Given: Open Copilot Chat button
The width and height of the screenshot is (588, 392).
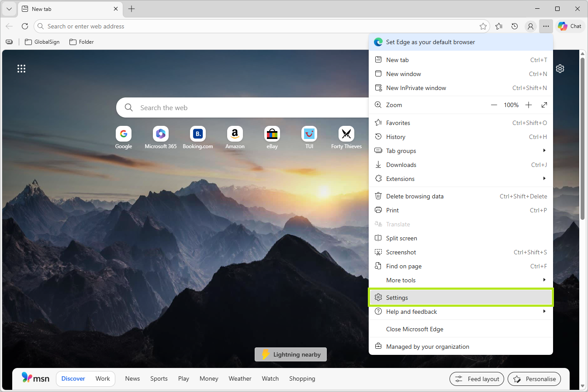Looking at the screenshot, I should [570, 26].
